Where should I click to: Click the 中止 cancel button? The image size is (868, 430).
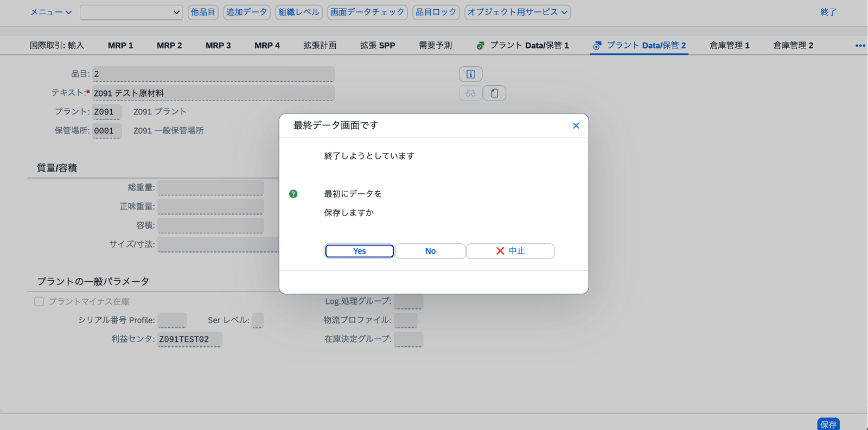click(x=510, y=251)
